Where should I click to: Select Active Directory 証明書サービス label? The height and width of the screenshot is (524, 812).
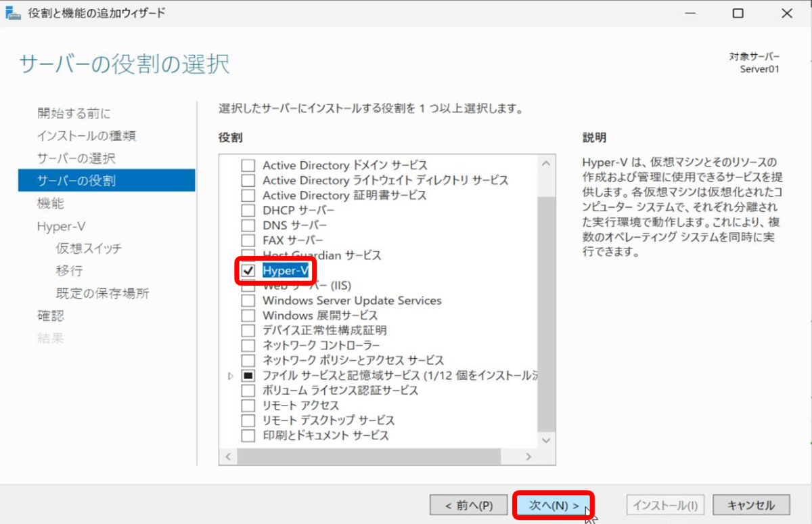tap(344, 195)
